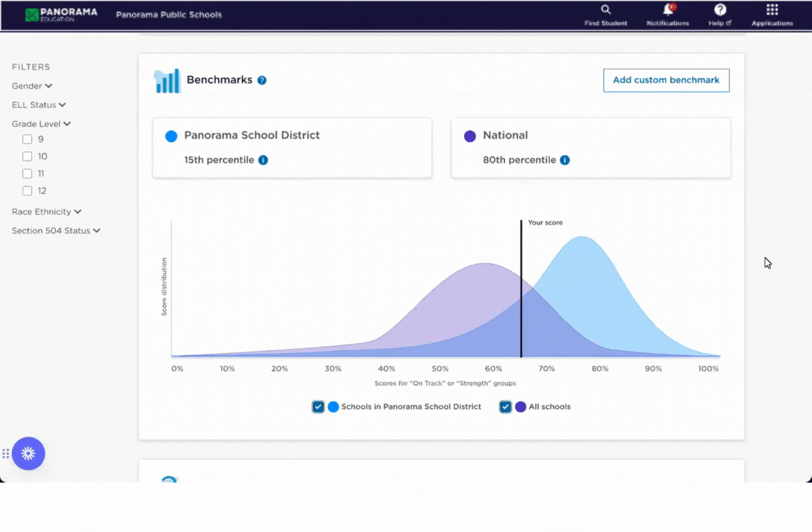Screen dimensions: 812x532
Task: Click the Help question mark icon
Action: (720, 10)
